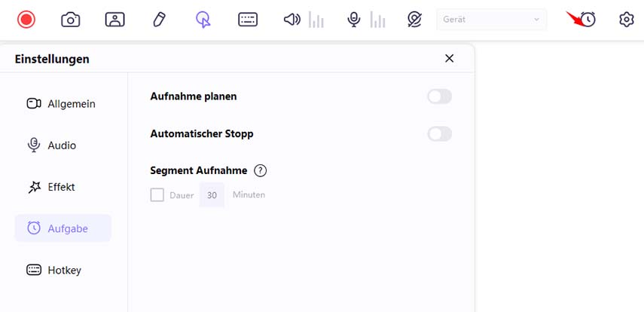Open the Gerät device dropdown
This screenshot has width=644, height=312.
492,20
